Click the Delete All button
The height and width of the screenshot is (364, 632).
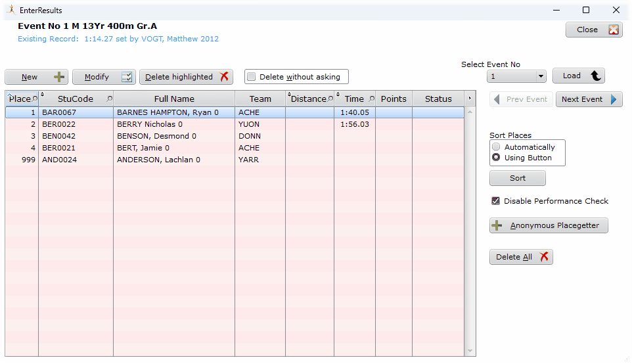(521, 257)
